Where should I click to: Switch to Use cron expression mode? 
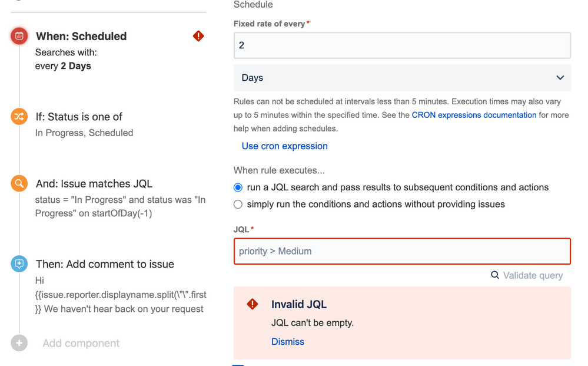tap(284, 146)
